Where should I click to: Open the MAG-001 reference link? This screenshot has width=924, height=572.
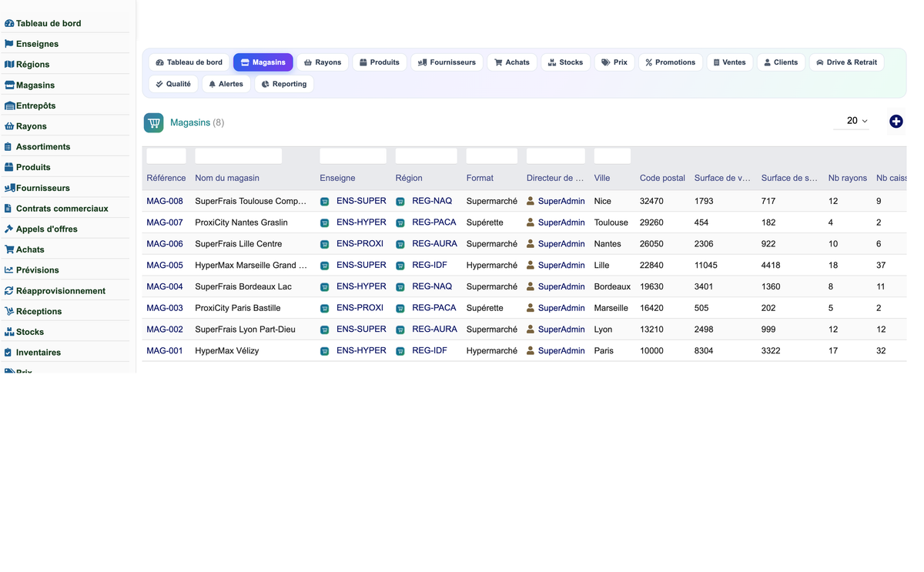pyautogui.click(x=165, y=350)
